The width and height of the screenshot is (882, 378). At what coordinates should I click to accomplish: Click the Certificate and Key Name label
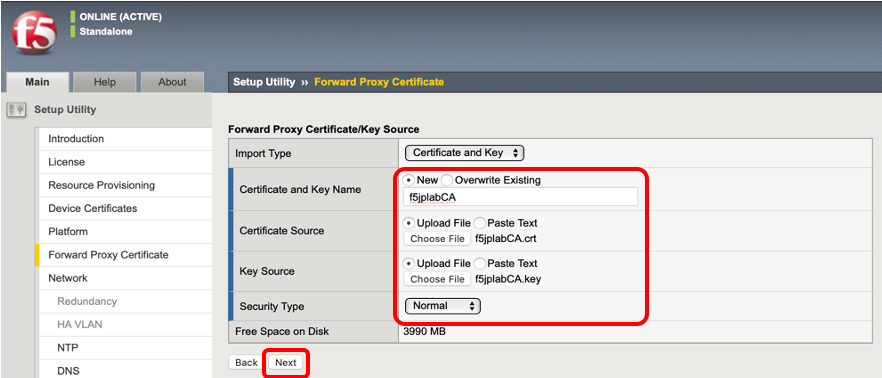pos(300,190)
